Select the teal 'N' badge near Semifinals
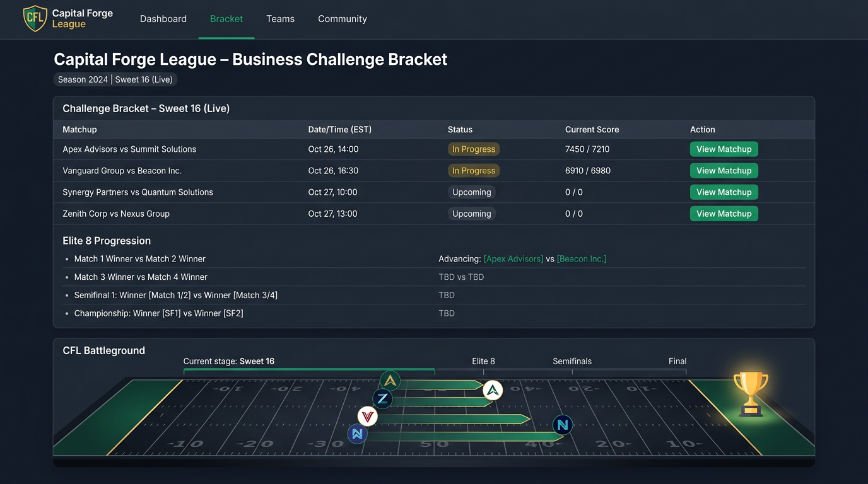This screenshot has width=868, height=484. pos(563,425)
